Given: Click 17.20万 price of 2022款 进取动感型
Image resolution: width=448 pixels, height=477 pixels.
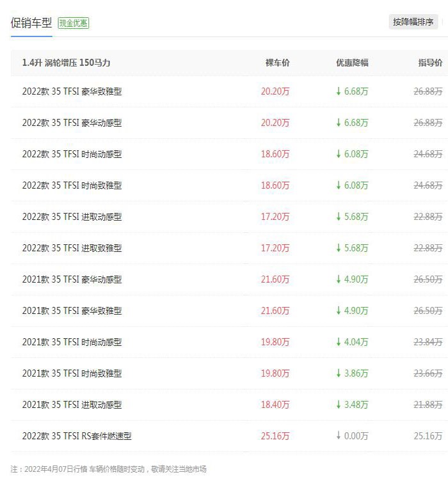Looking at the screenshot, I should 275,217.
